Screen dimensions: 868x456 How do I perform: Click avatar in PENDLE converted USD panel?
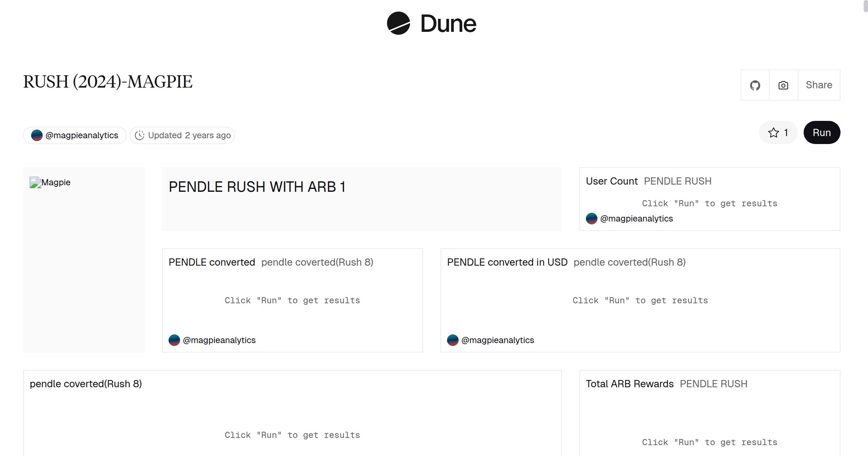click(453, 340)
